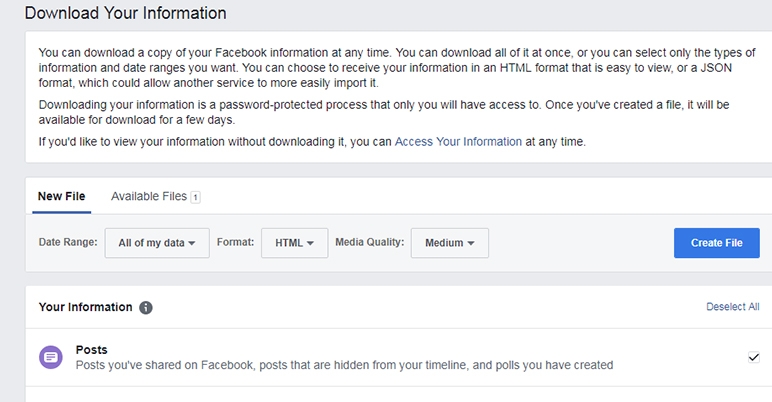The image size is (772, 402).
Task: Click the Date Range label
Action: click(68, 242)
